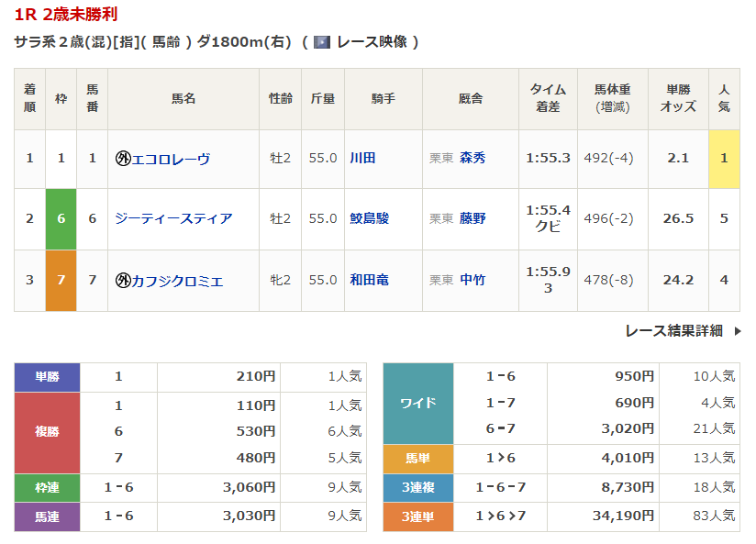
Task: Click the 外 mark beside エコロレーヴ
Action: (x=123, y=159)
